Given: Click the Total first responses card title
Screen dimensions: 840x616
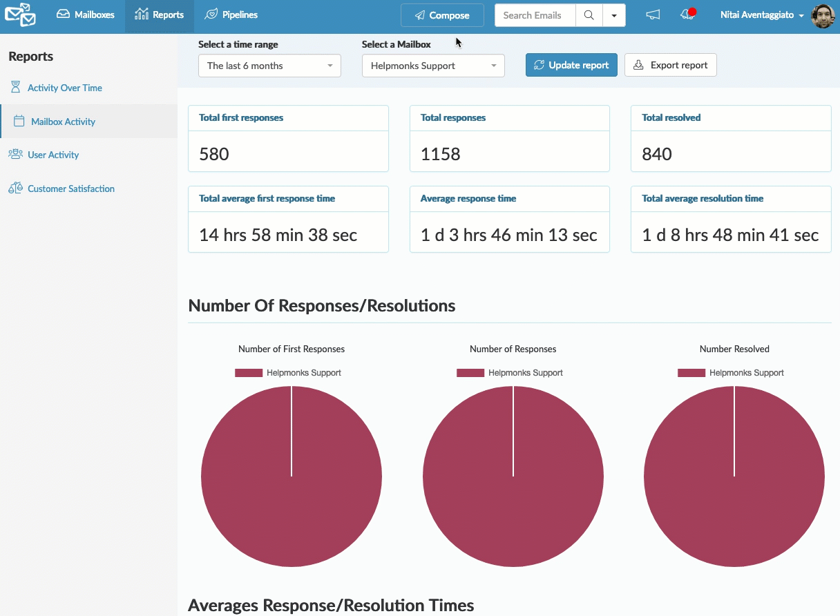Looking at the screenshot, I should click(x=241, y=117).
